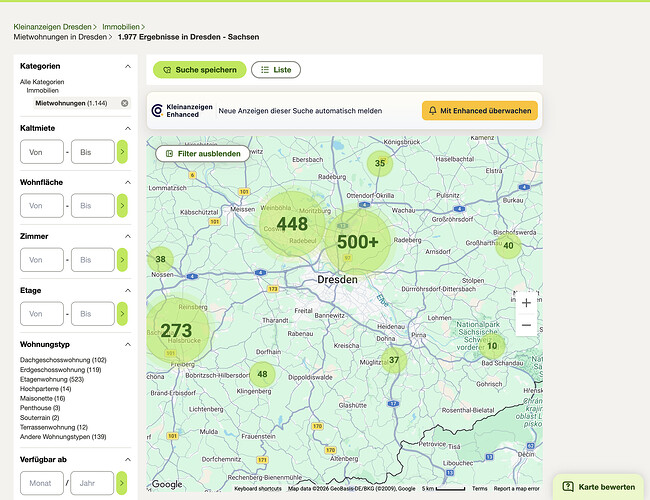Apply the Zimmer range filter arrow
The image size is (650, 500).
122,260
